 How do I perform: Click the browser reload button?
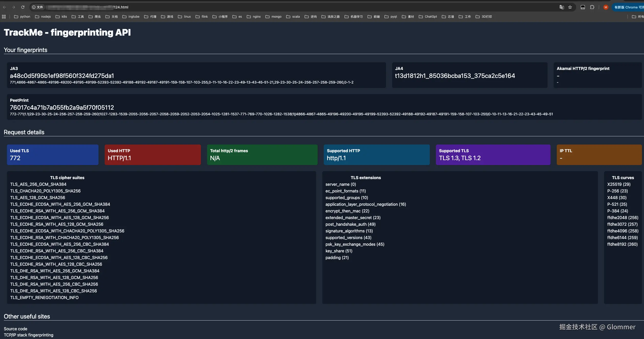(x=23, y=7)
